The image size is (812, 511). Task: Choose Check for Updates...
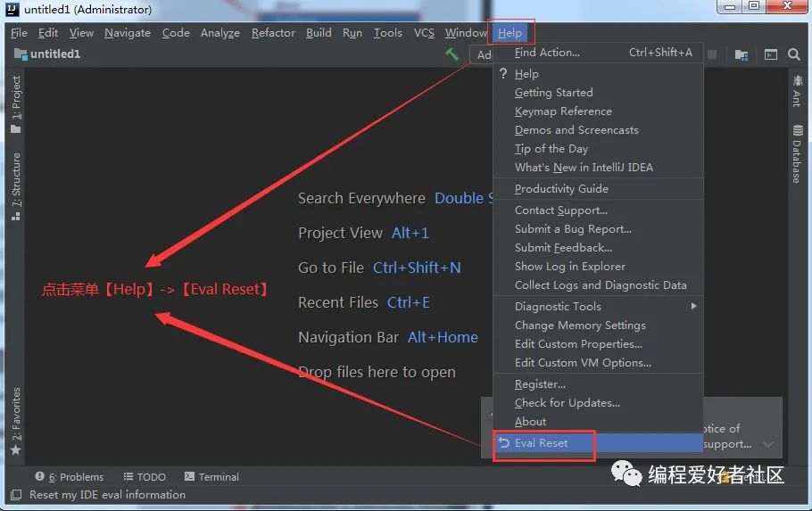click(x=598, y=402)
